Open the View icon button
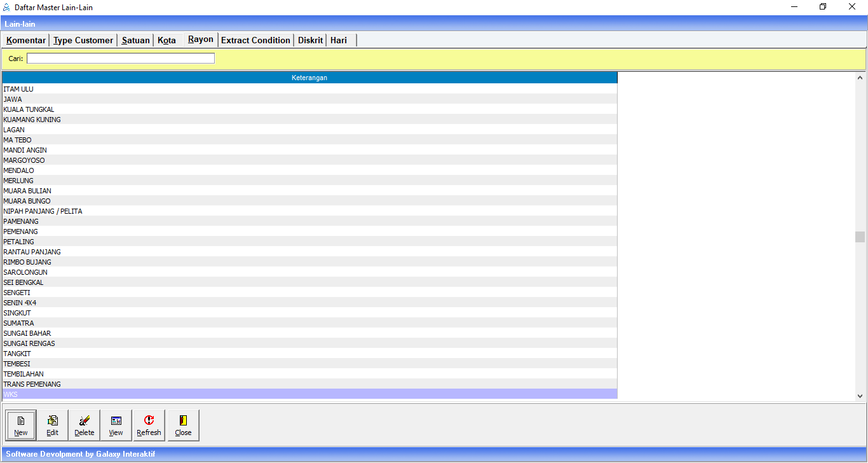The image size is (868, 463). click(116, 425)
